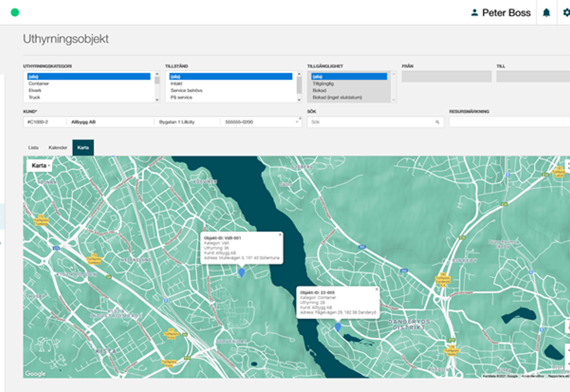Click the notification bell icon
The image size is (570, 392).
[546, 13]
